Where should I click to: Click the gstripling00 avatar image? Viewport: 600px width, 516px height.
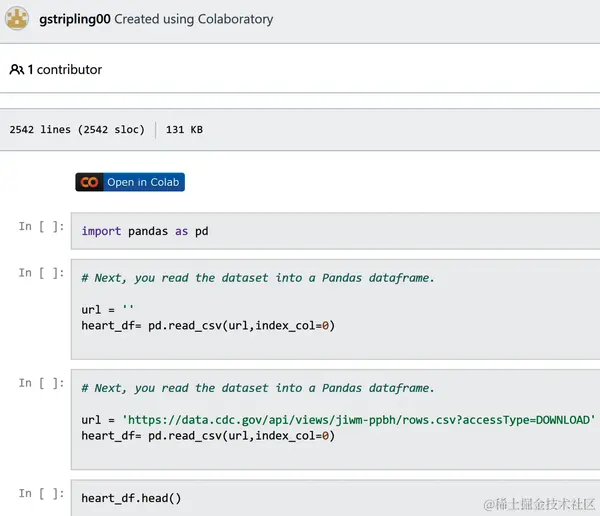tap(16, 18)
